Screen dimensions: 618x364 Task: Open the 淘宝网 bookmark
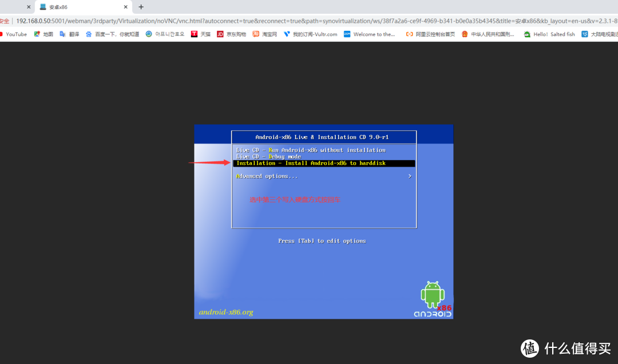[x=264, y=34]
